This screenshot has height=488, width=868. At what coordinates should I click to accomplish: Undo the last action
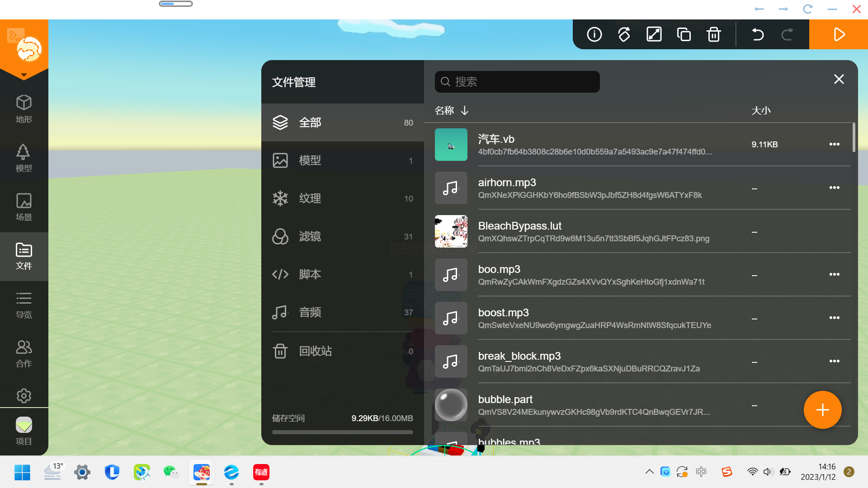pos(758,34)
